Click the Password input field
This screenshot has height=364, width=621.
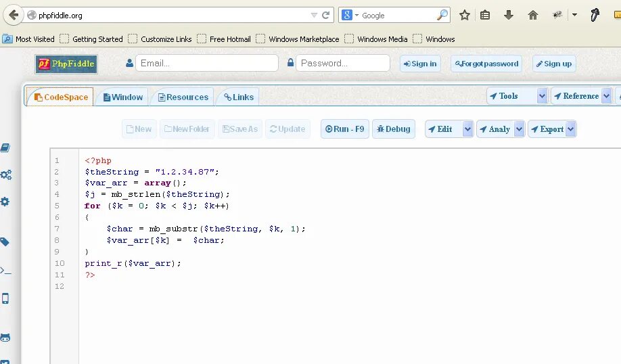click(x=342, y=63)
